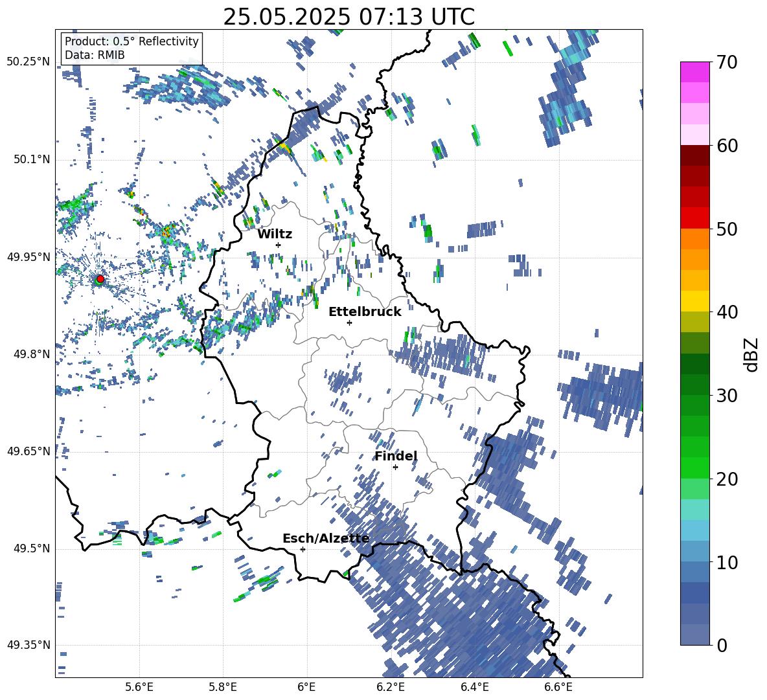Click the magenta top segment of colorbar
767x700 pixels.
coord(694,72)
